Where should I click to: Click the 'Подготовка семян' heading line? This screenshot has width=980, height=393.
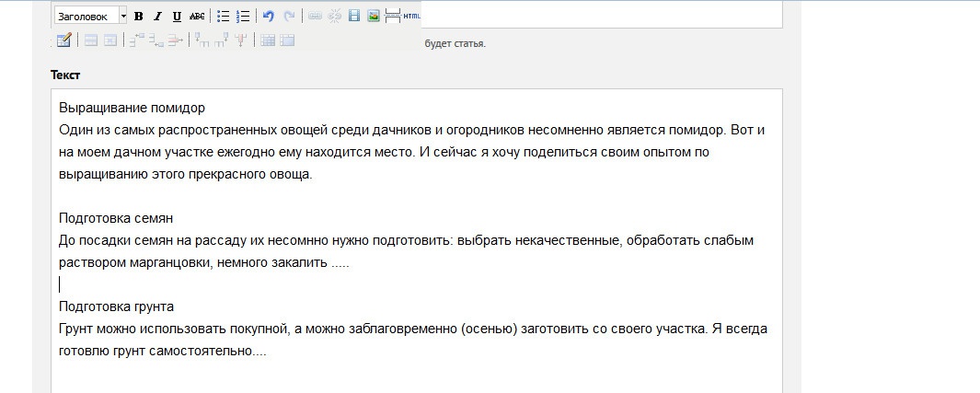pos(116,219)
